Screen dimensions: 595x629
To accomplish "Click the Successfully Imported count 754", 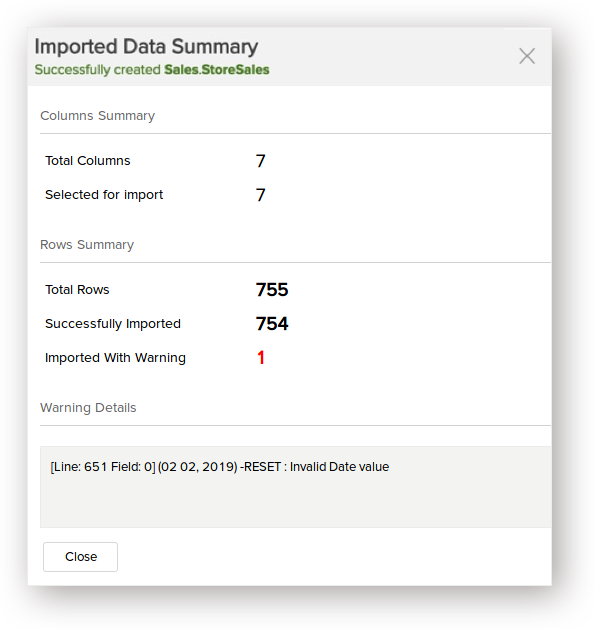I will [x=272, y=324].
